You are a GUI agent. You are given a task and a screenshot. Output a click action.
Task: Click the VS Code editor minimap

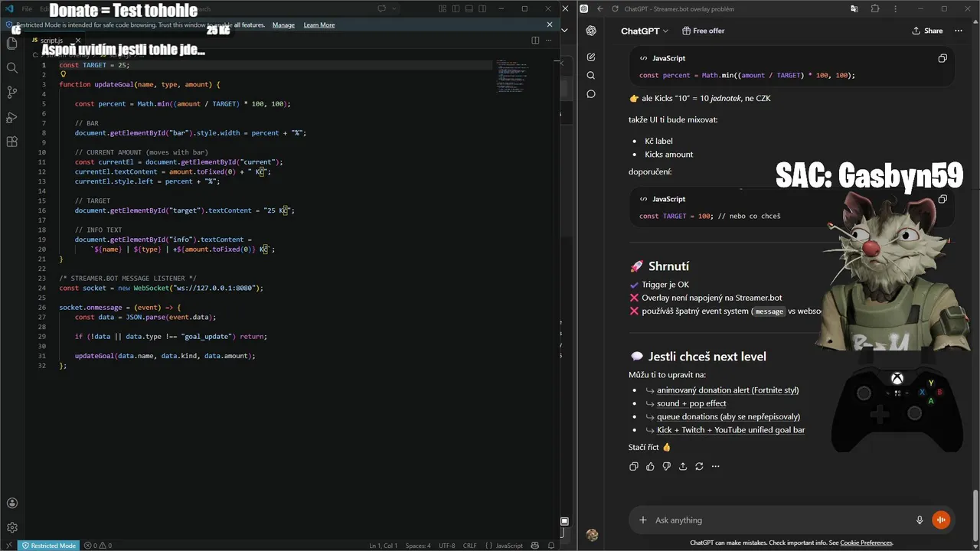pos(511,77)
